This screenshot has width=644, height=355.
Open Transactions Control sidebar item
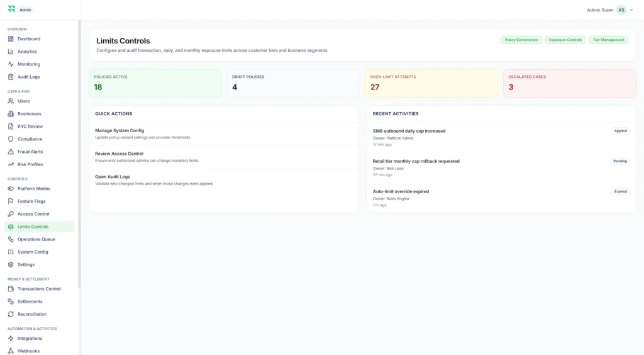[x=39, y=289]
